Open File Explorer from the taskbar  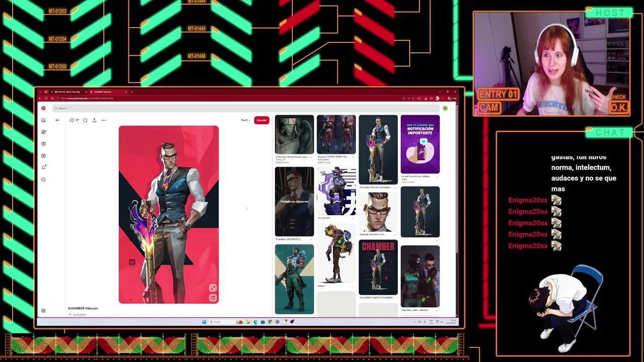pos(248,322)
